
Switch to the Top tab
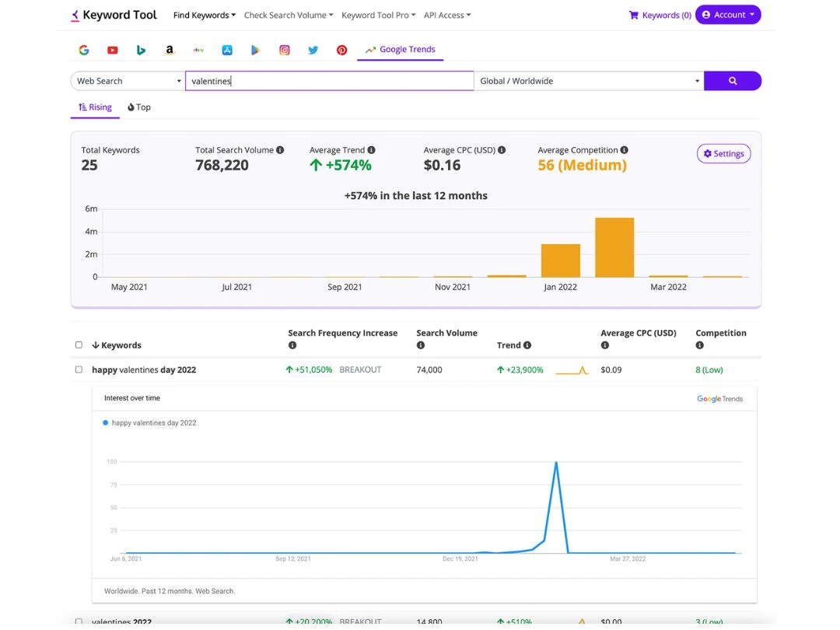(139, 107)
